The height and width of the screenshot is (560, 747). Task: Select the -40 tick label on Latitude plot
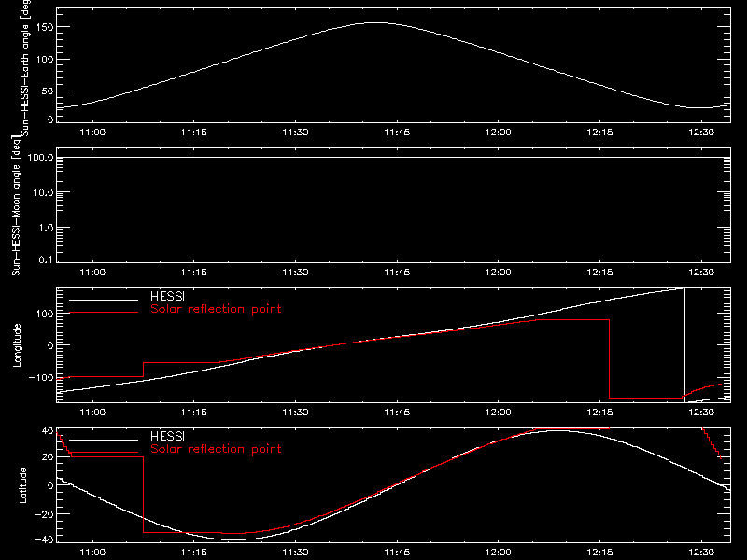[44, 540]
